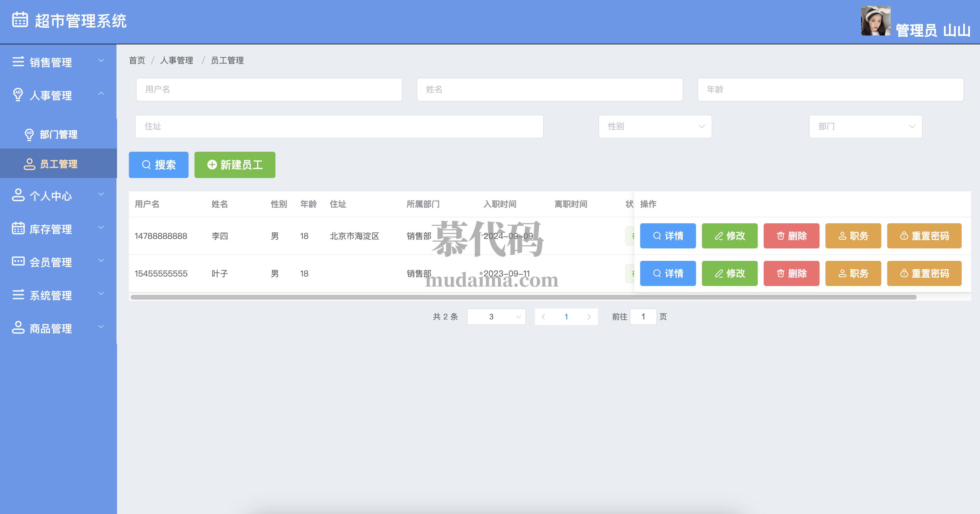Viewport: 980px width, 514px height.
Task: Click the calendar logo icon beside 超市管理系统
Action: (20, 20)
